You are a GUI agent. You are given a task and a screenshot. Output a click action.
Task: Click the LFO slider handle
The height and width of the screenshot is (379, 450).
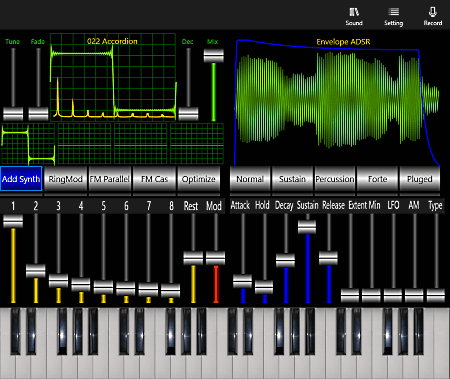(393, 296)
